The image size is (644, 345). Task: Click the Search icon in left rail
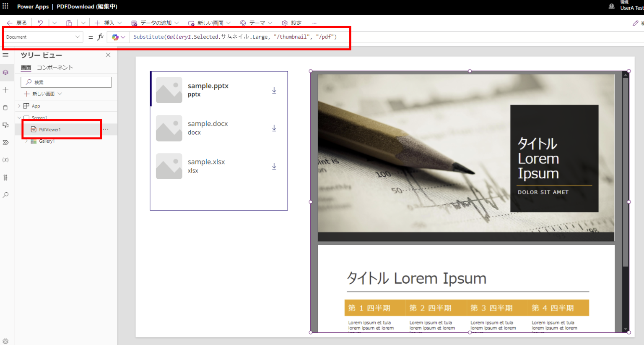click(6, 194)
